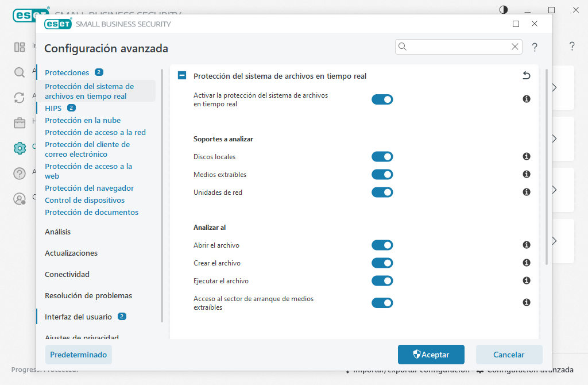The image size is (588, 385).
Task: Toggle Ejecutar el archivo scanning off
Action: click(382, 280)
